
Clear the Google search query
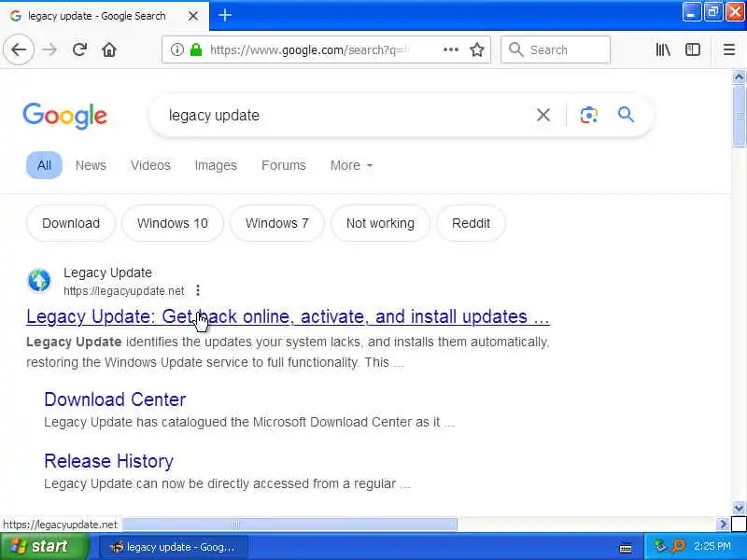pos(543,115)
